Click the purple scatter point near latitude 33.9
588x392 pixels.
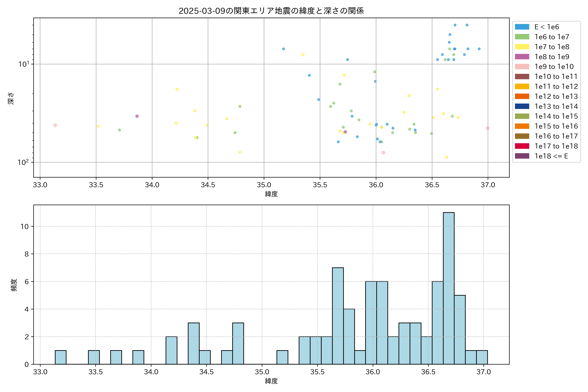coord(137,116)
